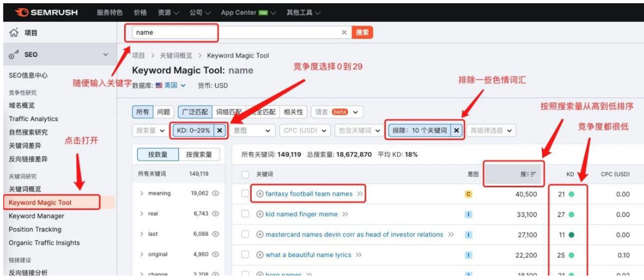Viewport: 644px width, 280px height.
Task: Open the 意图 filter dropdown
Action: tap(252, 130)
